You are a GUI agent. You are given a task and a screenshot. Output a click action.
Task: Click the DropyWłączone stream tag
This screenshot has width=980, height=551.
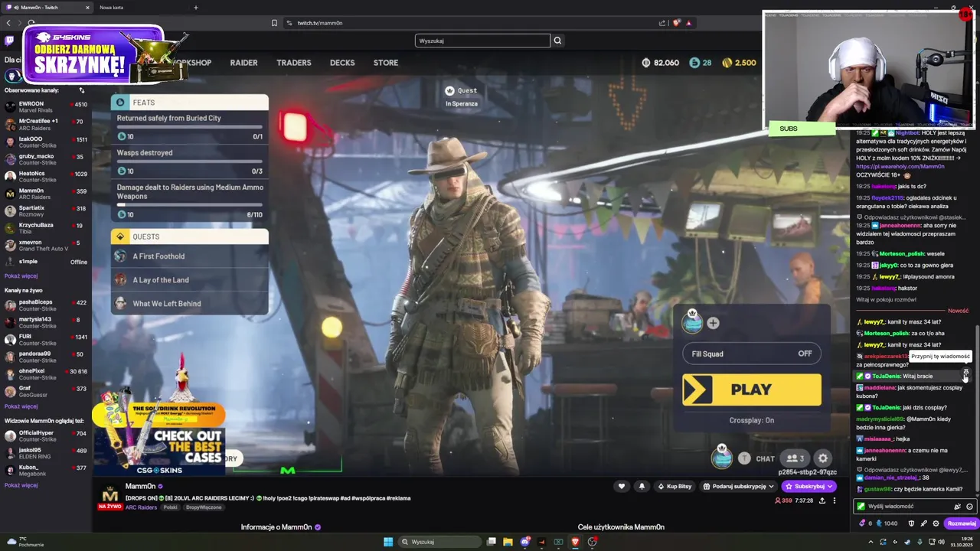click(204, 507)
